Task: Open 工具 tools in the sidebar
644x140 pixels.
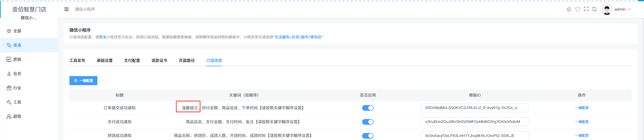Action: (x=17, y=102)
